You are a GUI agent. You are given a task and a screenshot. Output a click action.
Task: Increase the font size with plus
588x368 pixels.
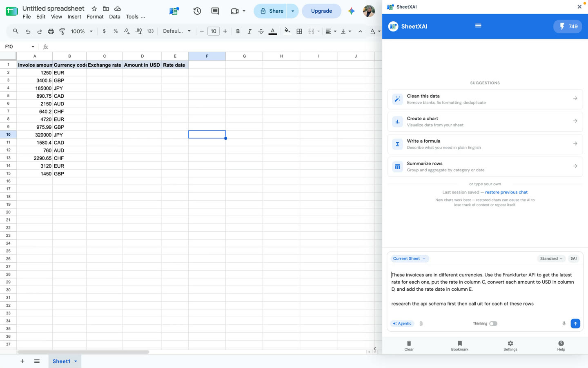click(225, 31)
